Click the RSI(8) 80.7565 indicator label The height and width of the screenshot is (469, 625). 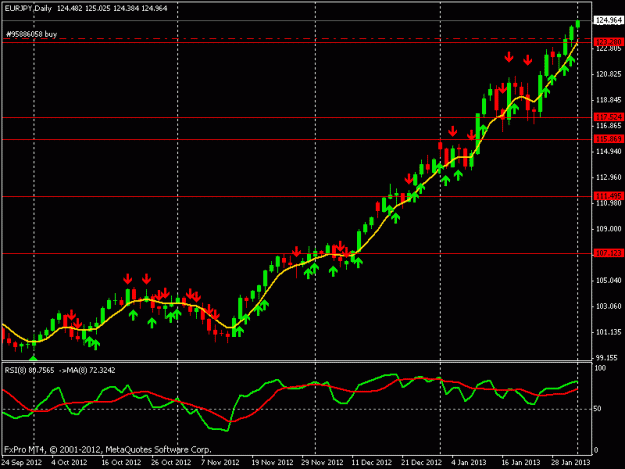(29, 370)
